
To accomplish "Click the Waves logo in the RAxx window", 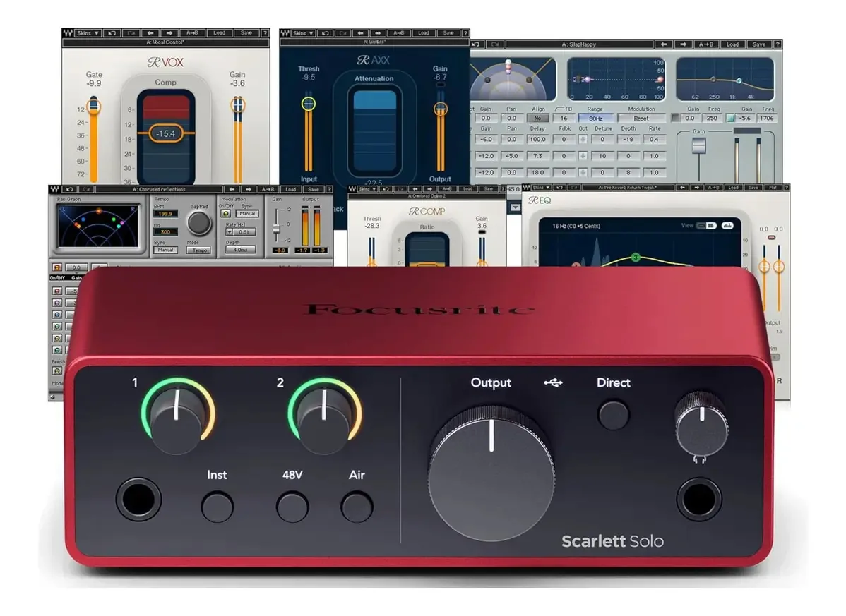I will (x=285, y=33).
